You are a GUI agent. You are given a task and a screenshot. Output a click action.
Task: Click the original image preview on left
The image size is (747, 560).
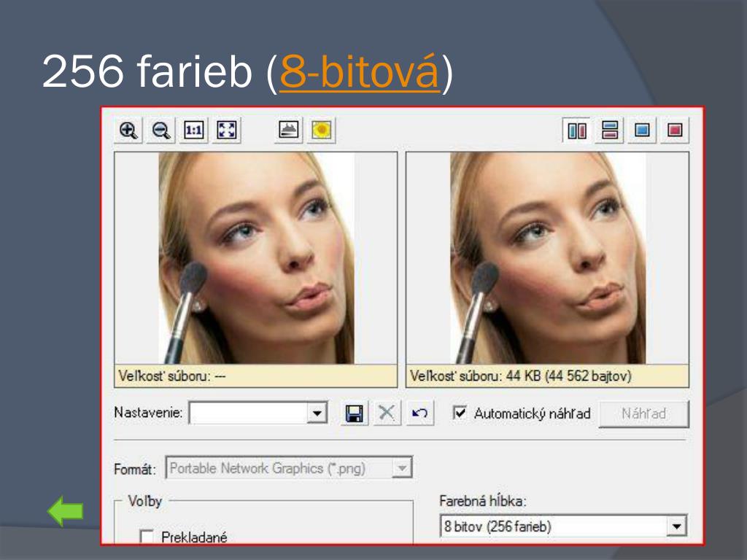[256, 258]
